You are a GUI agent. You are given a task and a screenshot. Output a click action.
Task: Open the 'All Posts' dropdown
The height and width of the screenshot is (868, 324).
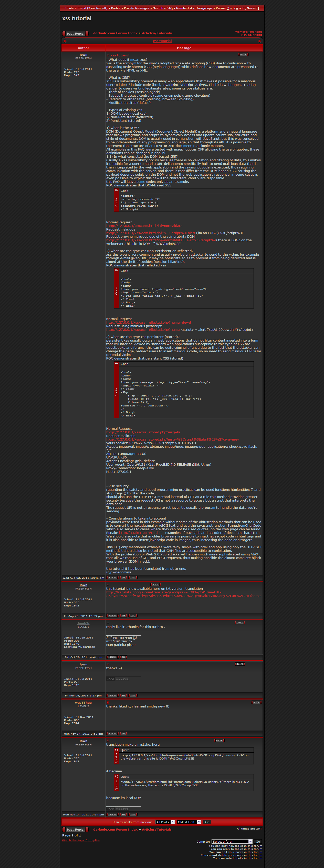coord(165,822)
